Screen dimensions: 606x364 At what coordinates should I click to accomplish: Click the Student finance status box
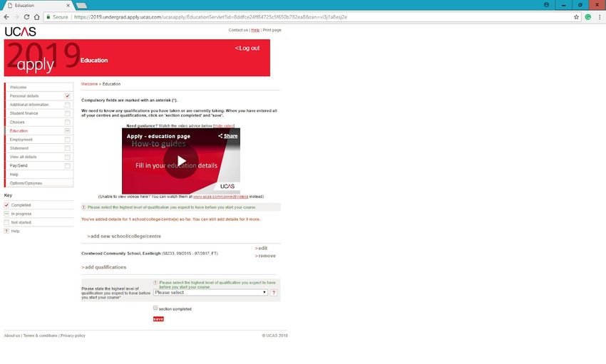coord(67,113)
